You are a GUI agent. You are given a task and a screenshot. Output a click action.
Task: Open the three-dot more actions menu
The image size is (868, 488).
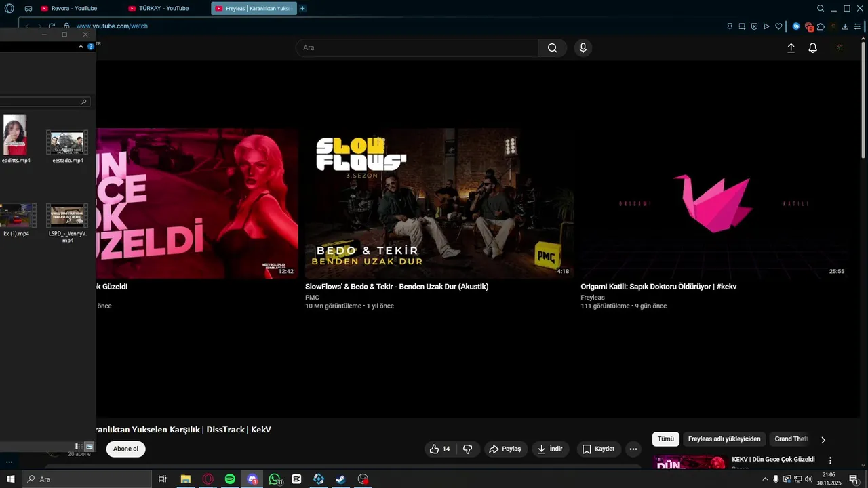tap(633, 449)
